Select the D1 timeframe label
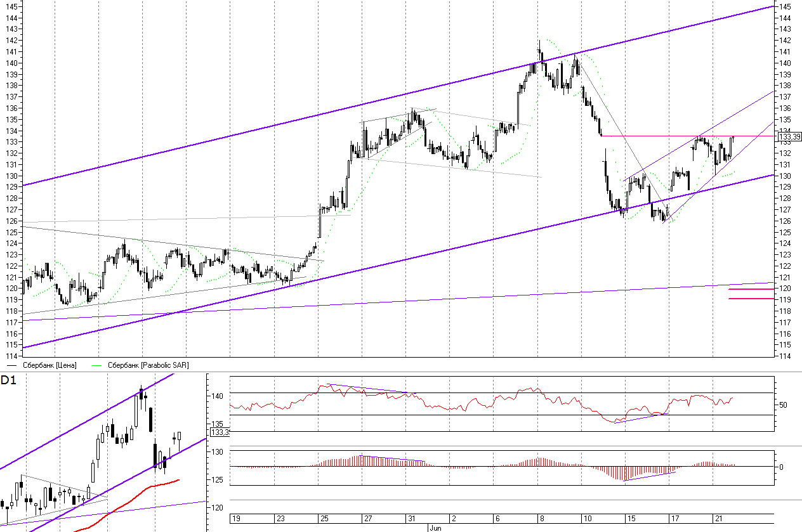 click(8, 380)
